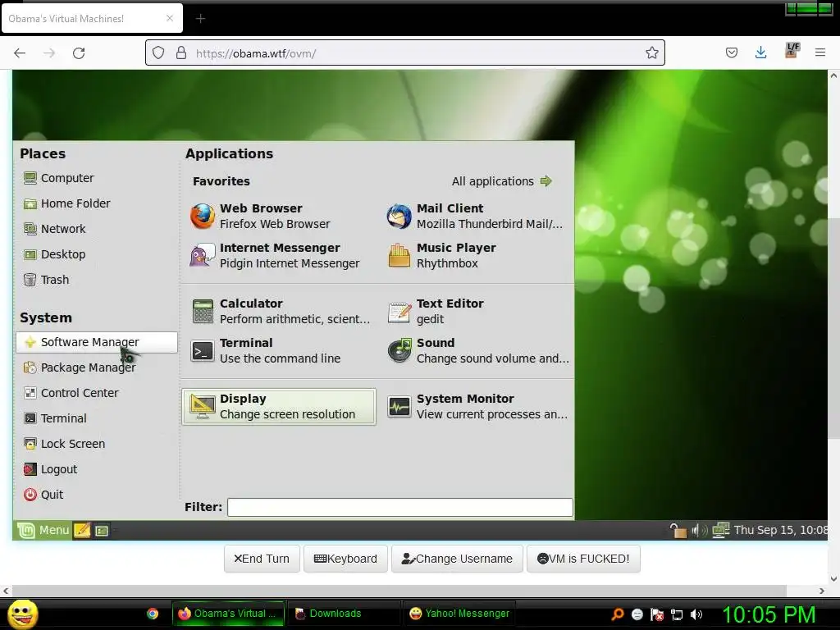840x630 pixels.
Task: Click host tray search icon
Action: [618, 614]
